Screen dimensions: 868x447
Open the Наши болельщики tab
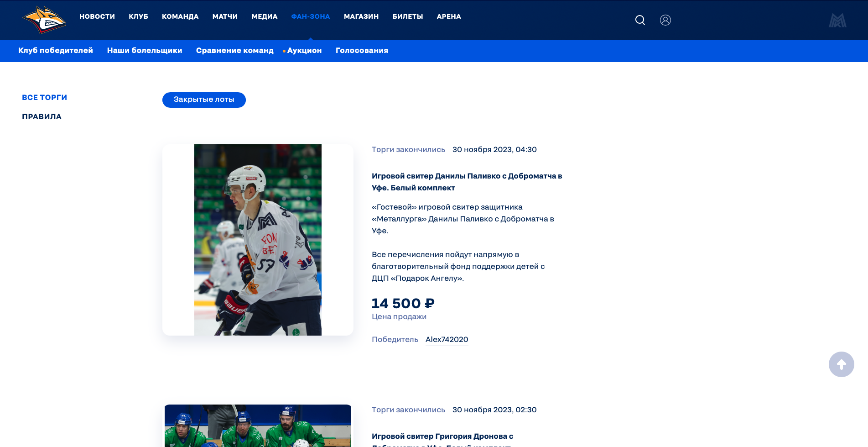point(145,51)
